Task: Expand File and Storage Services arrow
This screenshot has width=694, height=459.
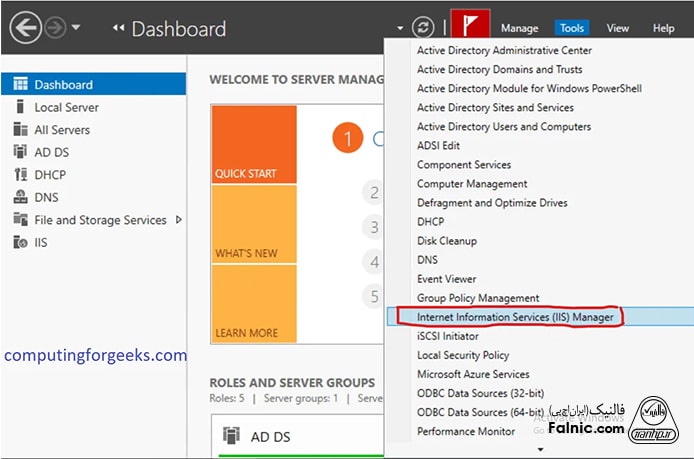Action: (179, 219)
